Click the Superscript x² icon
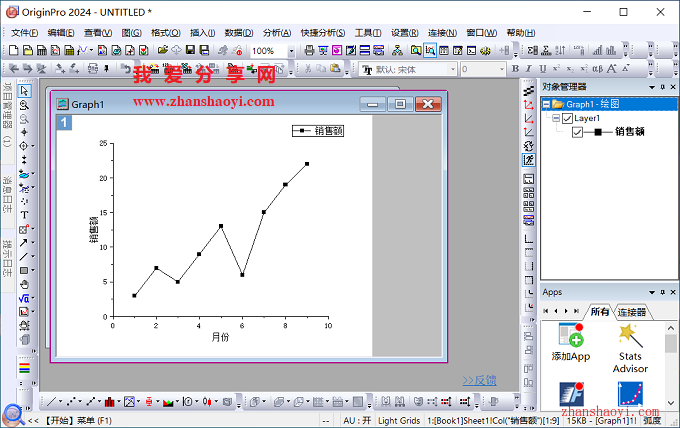Viewport: 680px width, 428px height. click(556, 69)
